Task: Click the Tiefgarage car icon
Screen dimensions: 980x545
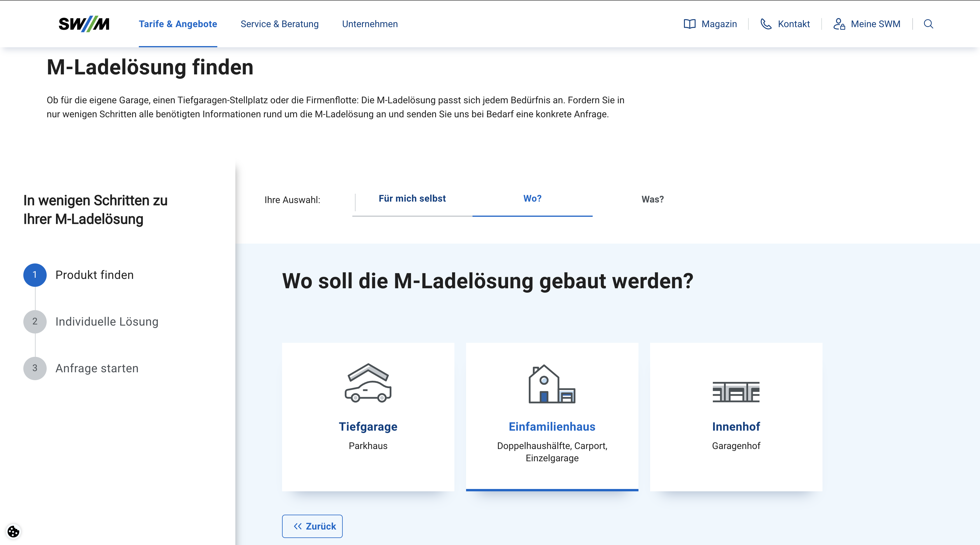Action: [x=368, y=382]
